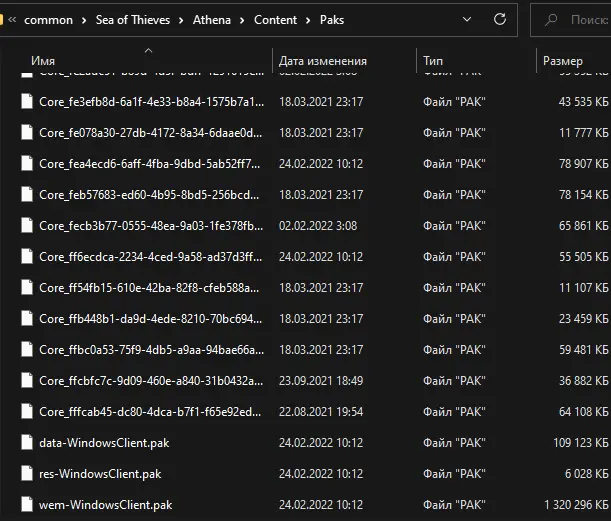Select file name Core_ffbc0a53-75f9-4db5-a9aa-94bae66a...
This screenshot has width=611, height=521.
[152, 350]
